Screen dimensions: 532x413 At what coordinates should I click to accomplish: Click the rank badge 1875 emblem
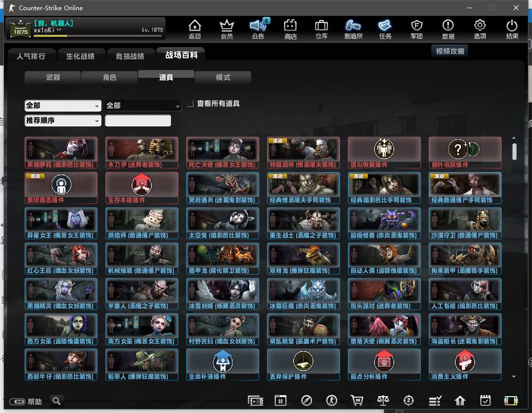point(20,29)
